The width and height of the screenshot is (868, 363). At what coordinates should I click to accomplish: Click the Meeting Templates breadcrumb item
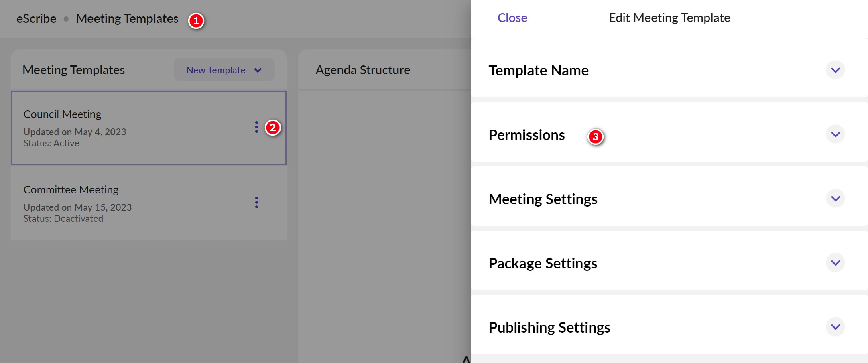point(127,18)
